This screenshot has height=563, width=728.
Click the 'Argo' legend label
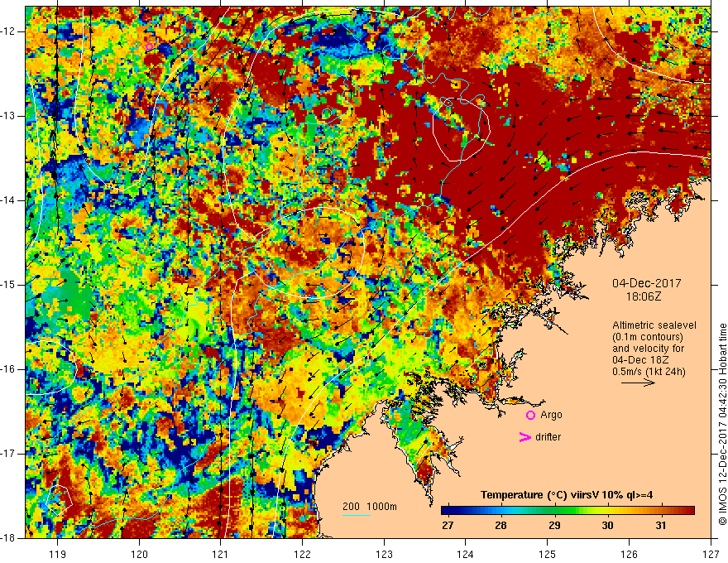coord(551,415)
